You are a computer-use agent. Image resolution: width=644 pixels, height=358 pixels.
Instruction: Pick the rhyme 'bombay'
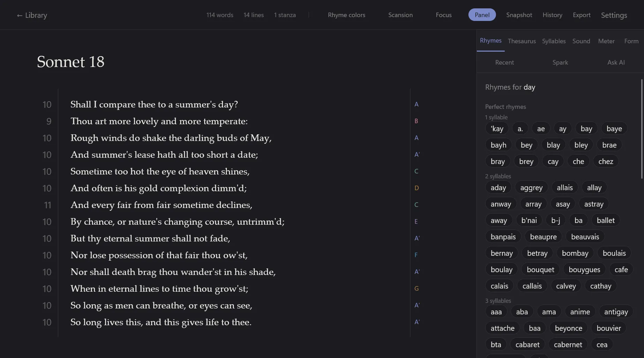(575, 253)
